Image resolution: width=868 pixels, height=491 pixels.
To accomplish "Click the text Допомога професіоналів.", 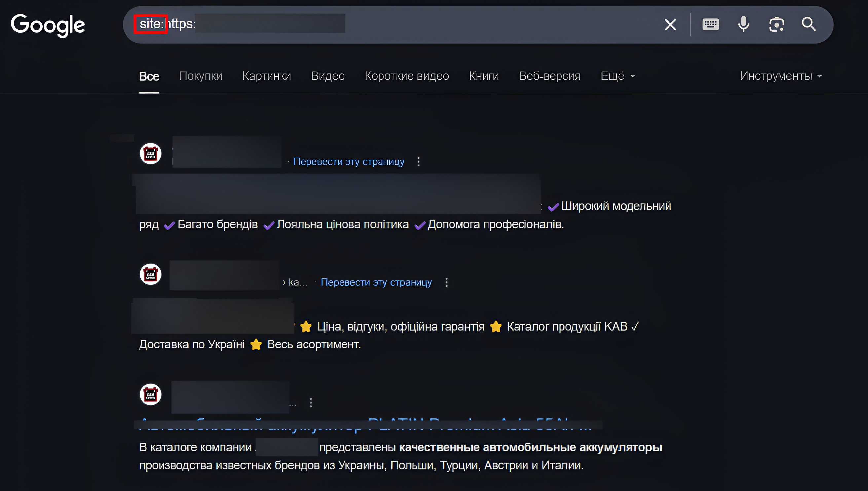I will (x=496, y=224).
